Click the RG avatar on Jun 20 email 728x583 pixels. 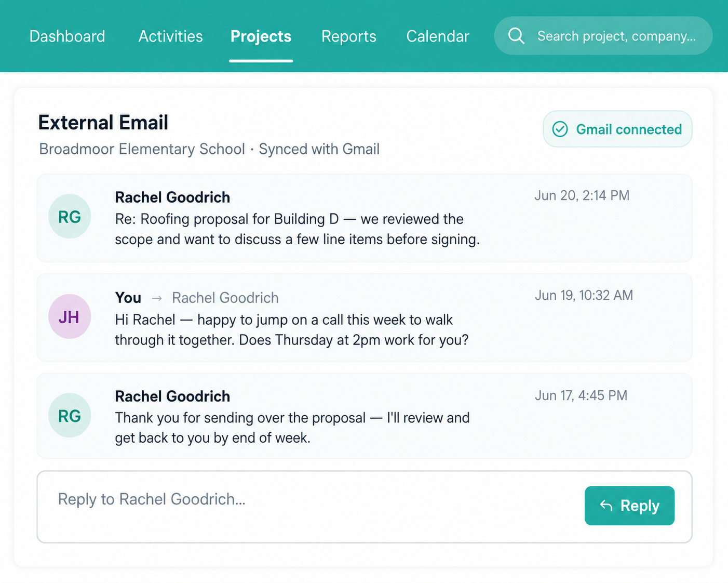pyautogui.click(x=70, y=217)
